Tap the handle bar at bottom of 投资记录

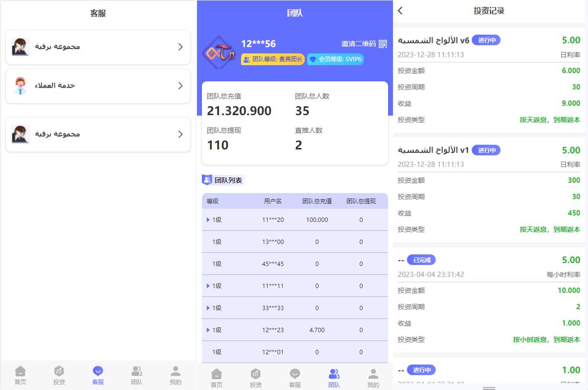[489, 388]
